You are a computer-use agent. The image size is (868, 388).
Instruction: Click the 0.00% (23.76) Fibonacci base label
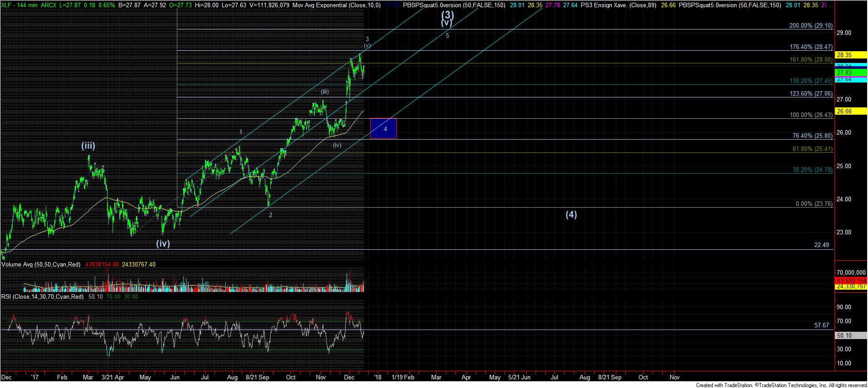pos(814,204)
